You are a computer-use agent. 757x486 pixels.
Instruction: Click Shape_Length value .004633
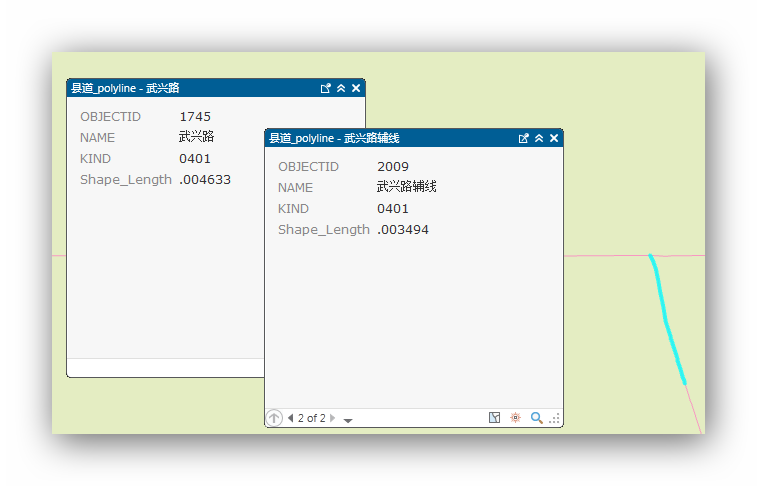coord(205,180)
